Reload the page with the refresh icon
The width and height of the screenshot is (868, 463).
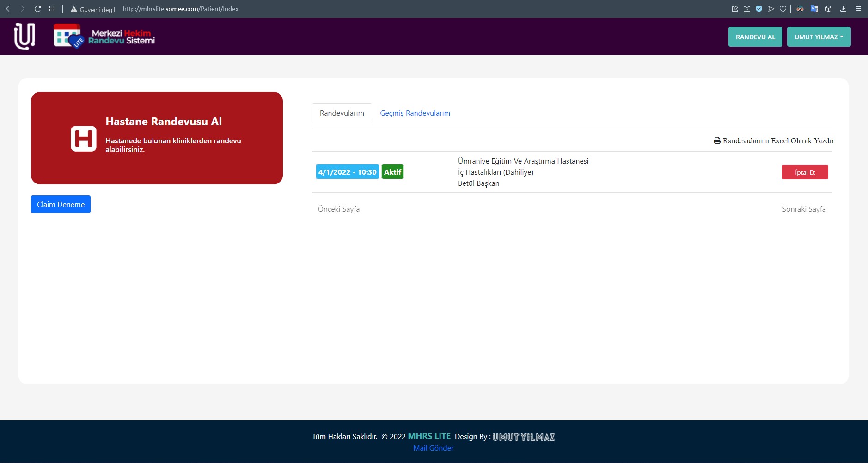(38, 9)
